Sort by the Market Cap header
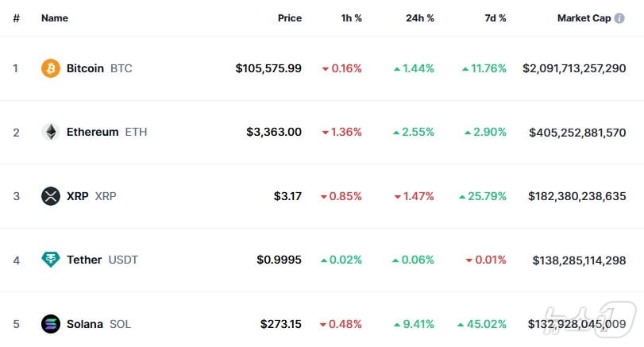Image resolution: width=644 pixels, height=347 pixels. click(584, 18)
